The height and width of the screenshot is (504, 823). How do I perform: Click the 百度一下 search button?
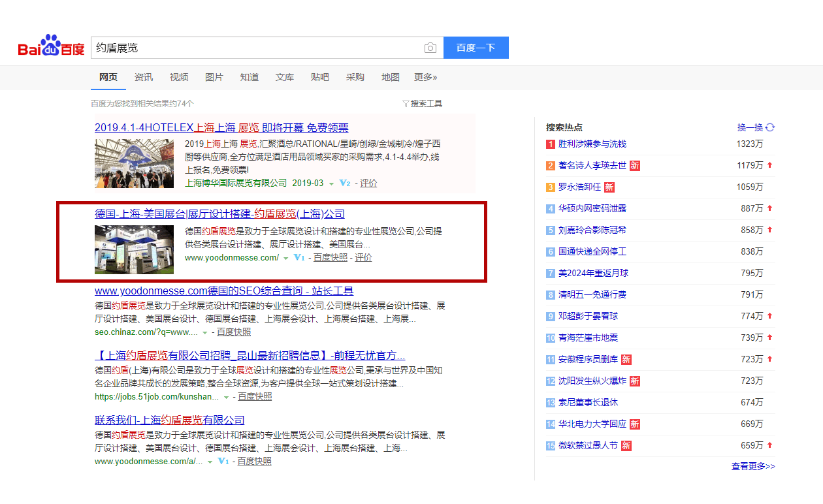point(476,48)
